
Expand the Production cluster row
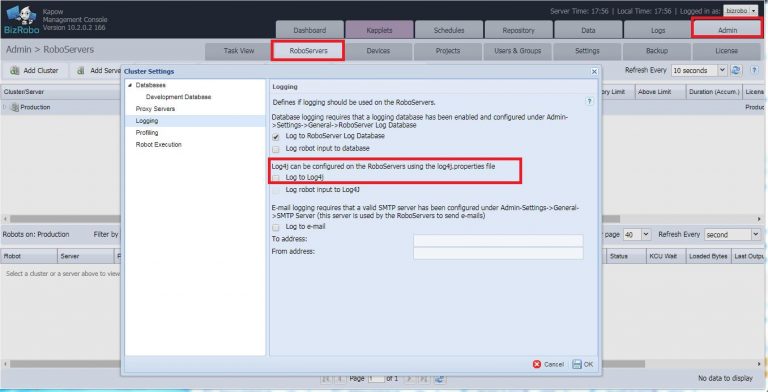point(5,107)
